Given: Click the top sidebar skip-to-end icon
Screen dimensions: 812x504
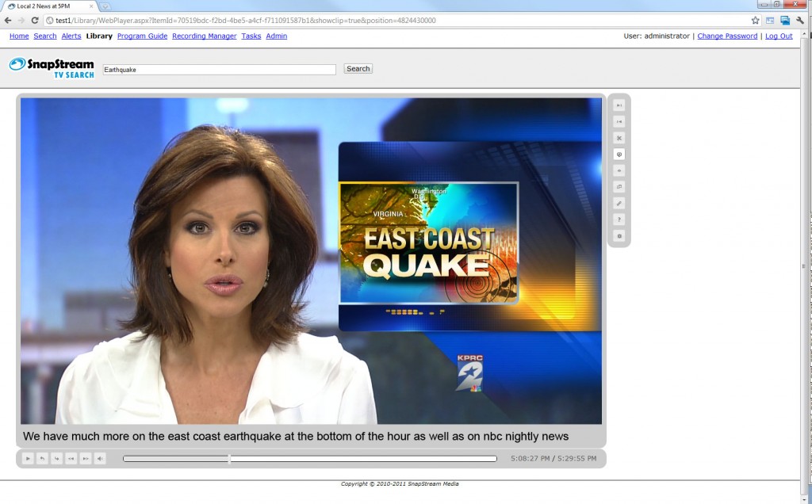Looking at the screenshot, I should point(619,105).
